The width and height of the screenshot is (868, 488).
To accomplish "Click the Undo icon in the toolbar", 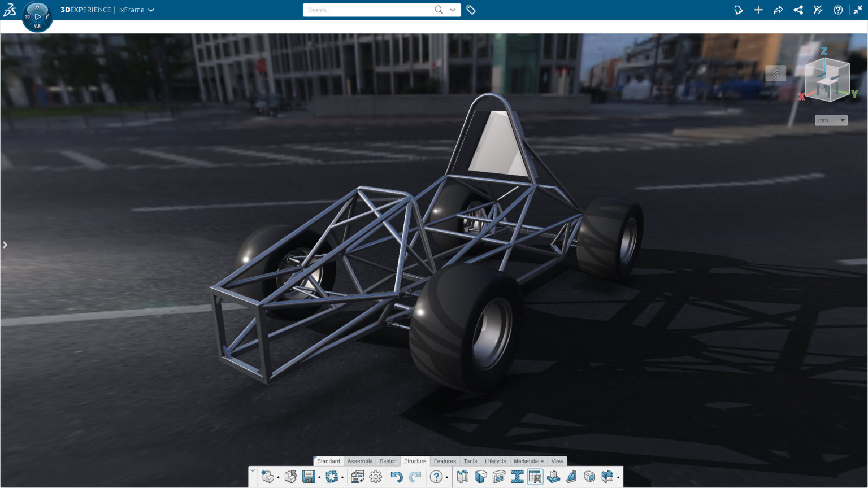I will pos(398,476).
